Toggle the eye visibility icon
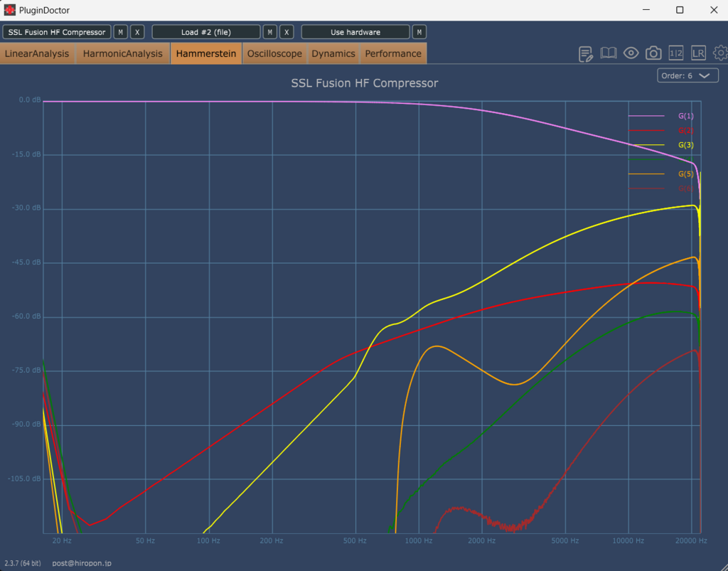 [631, 53]
